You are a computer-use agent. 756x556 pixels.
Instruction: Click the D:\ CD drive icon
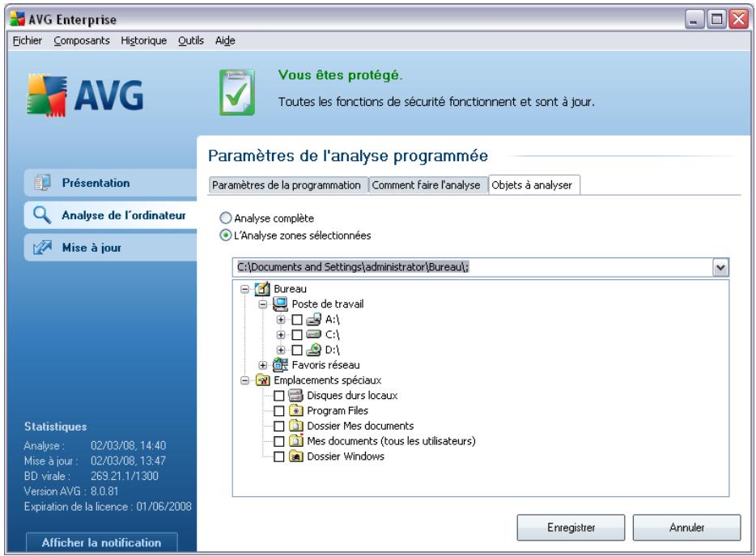tap(314, 350)
